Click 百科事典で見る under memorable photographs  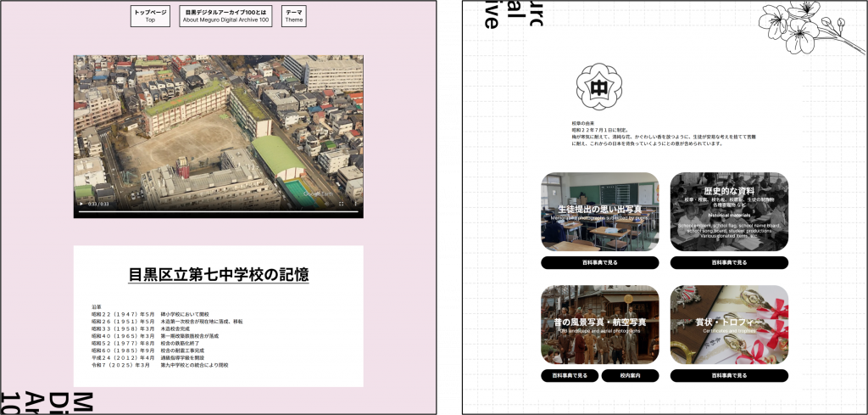[599, 263]
